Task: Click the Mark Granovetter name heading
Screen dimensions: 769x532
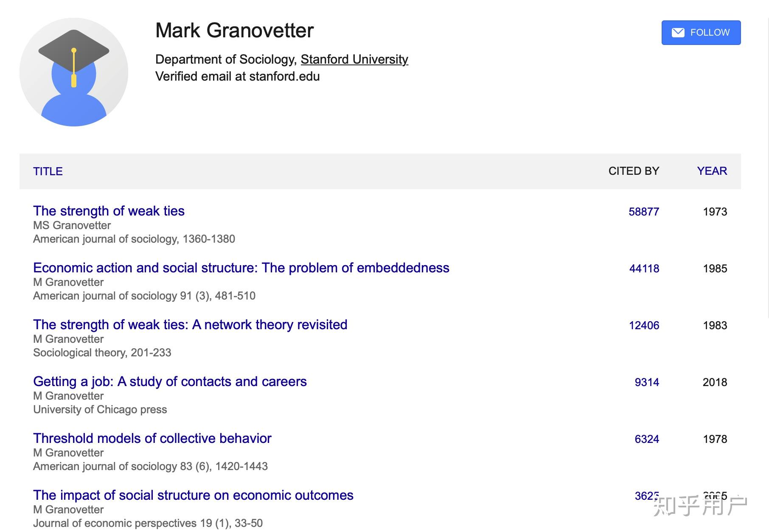Action: point(234,31)
